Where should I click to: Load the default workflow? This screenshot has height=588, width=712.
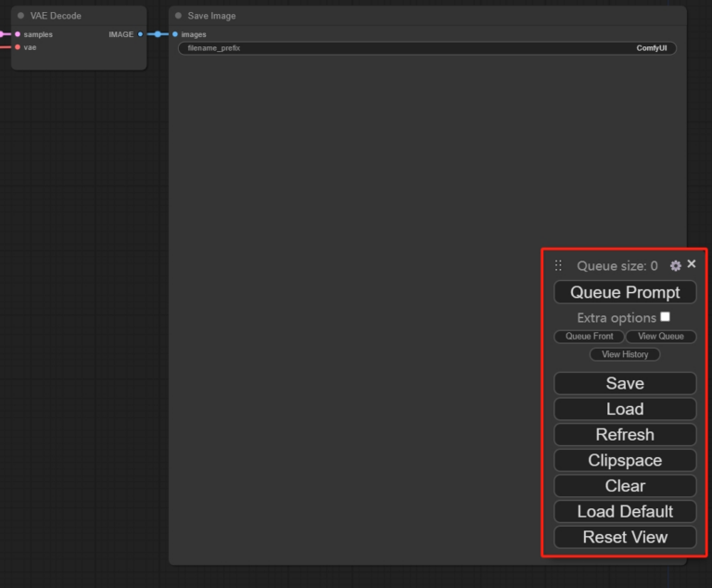point(625,511)
